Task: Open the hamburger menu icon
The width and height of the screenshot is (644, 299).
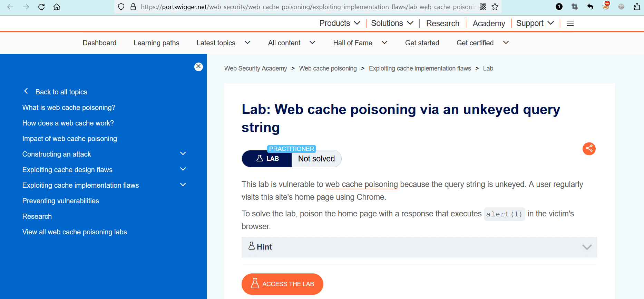Action: coord(570,24)
